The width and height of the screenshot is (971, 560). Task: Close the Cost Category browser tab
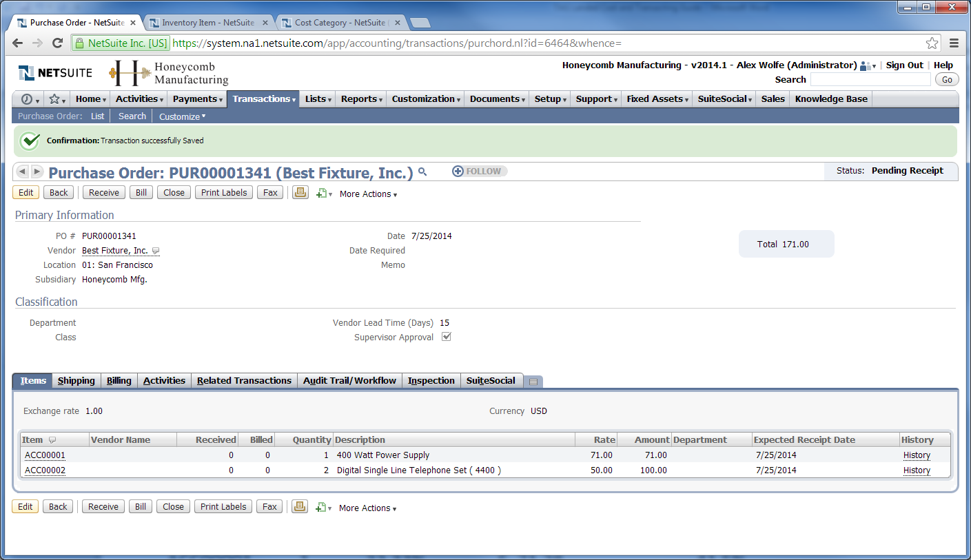(x=399, y=23)
